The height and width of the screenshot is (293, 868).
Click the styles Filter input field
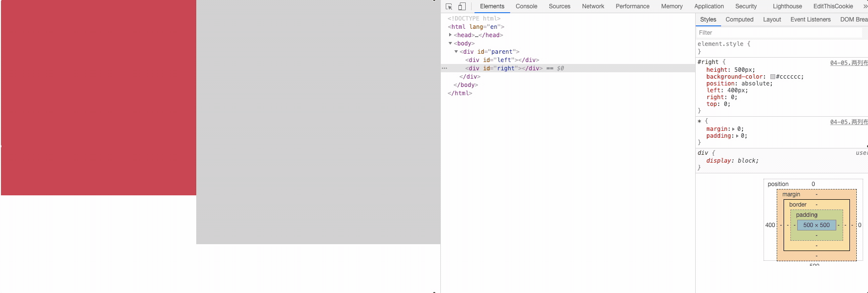(x=779, y=33)
